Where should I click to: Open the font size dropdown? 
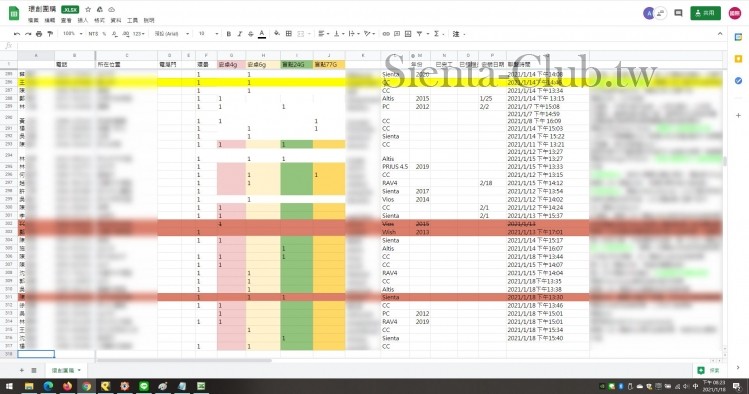[208, 34]
